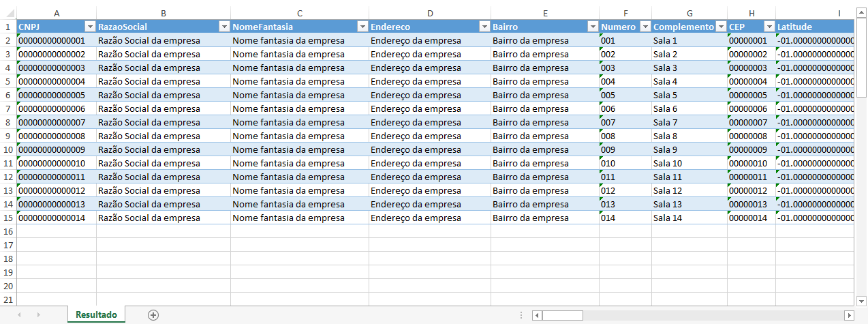Click the horizontal scrollbar thumb

coord(562,315)
